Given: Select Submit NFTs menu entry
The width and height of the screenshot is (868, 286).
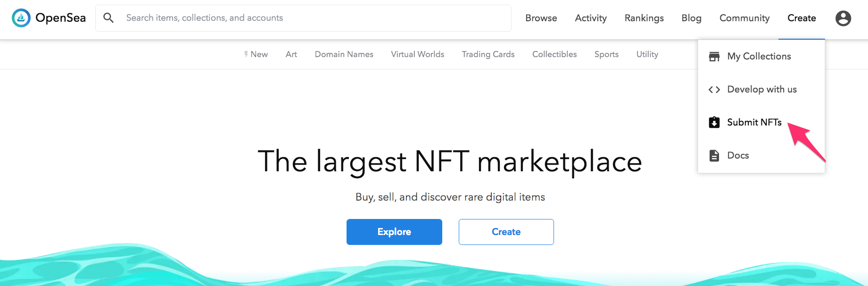Looking at the screenshot, I should 761,122.
